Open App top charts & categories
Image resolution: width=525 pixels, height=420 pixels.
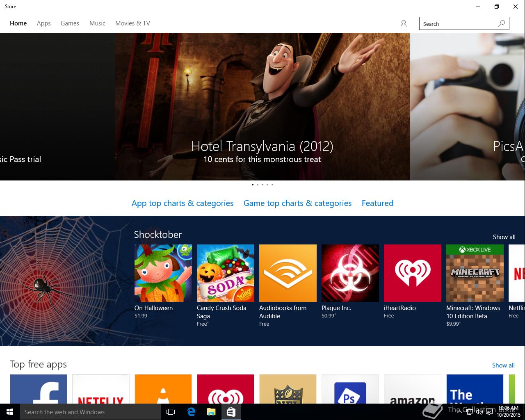pyautogui.click(x=183, y=203)
